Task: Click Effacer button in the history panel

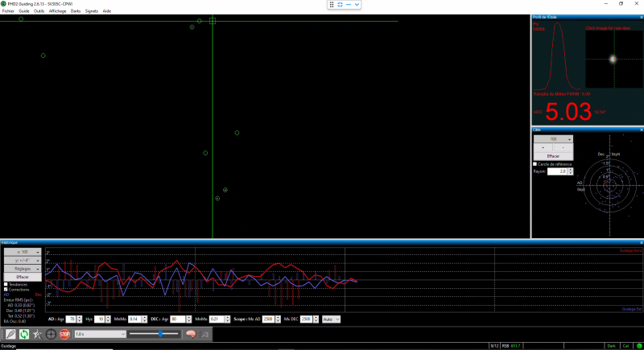Action: pyautogui.click(x=23, y=277)
